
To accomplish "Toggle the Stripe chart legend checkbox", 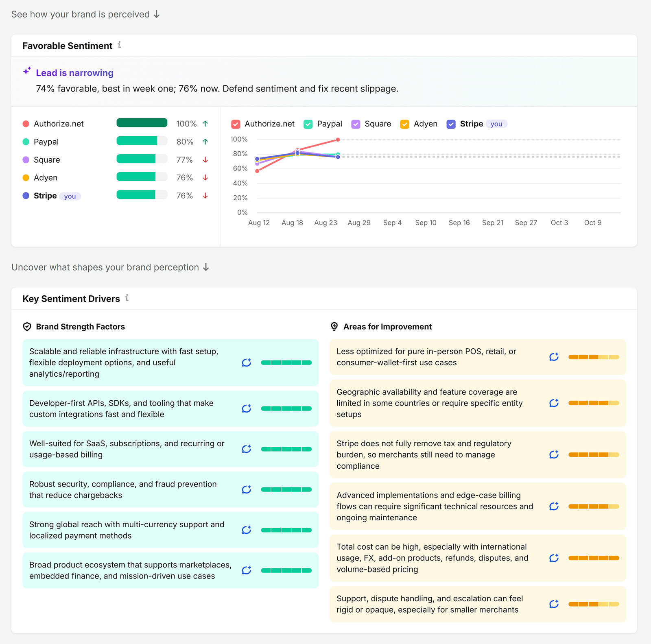I will click(x=451, y=124).
